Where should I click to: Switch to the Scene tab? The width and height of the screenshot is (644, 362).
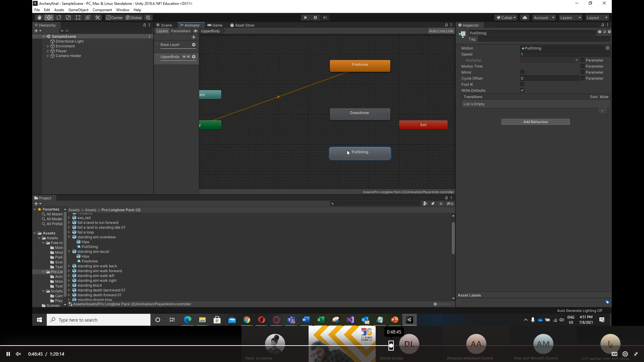pos(164,25)
